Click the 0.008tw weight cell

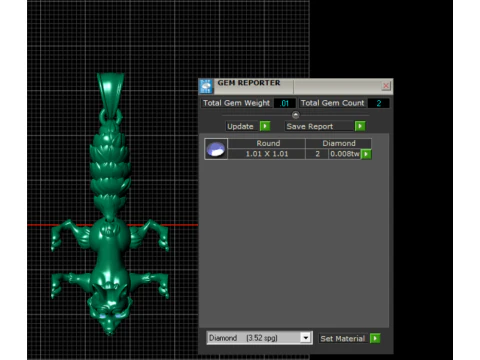[x=345, y=154]
